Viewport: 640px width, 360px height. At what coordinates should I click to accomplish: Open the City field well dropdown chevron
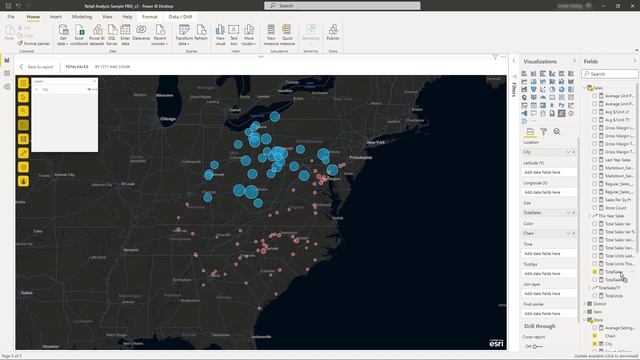(x=568, y=152)
